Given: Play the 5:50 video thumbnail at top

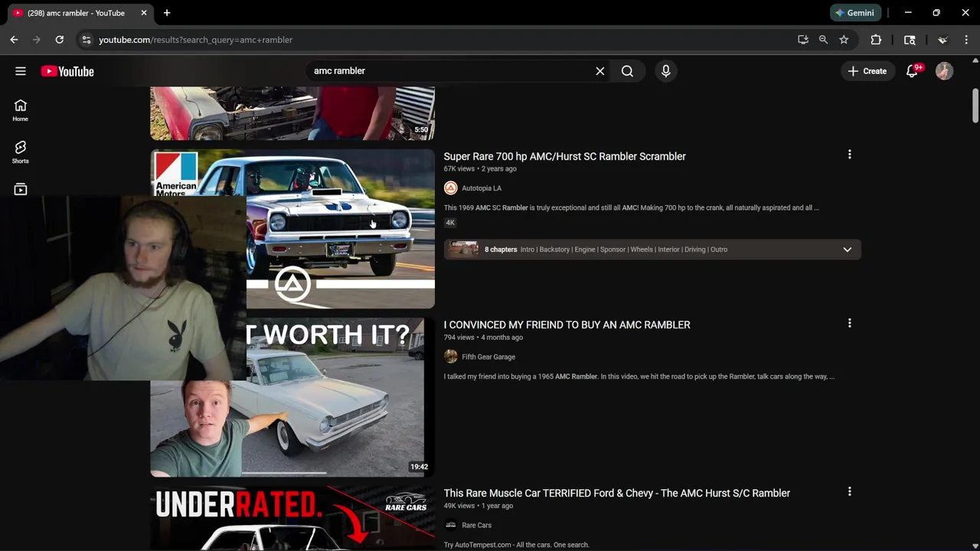Looking at the screenshot, I should (x=292, y=113).
